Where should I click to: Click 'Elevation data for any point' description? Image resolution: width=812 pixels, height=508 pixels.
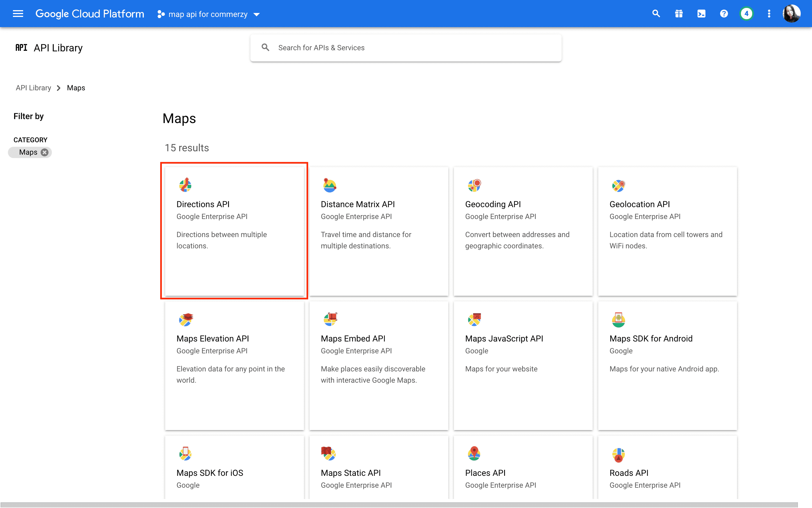pyautogui.click(x=231, y=374)
